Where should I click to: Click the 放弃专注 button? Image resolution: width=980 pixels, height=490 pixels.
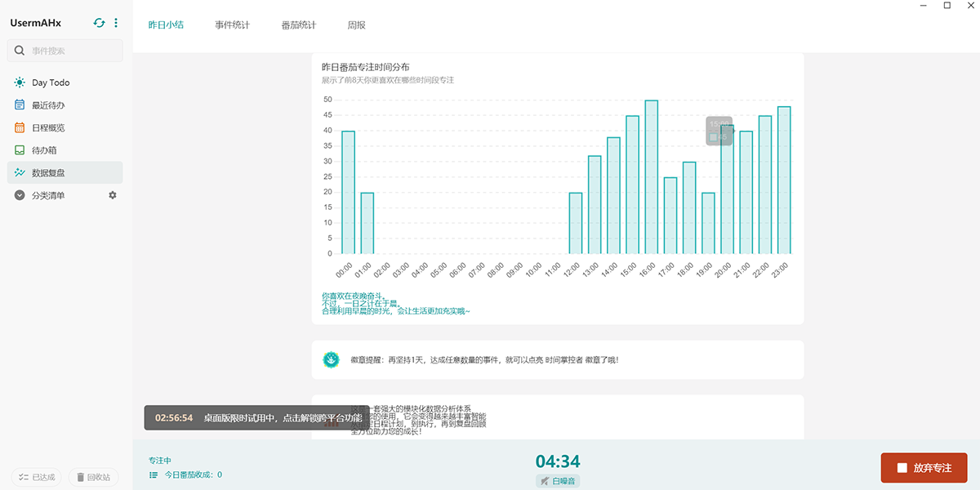point(924,468)
